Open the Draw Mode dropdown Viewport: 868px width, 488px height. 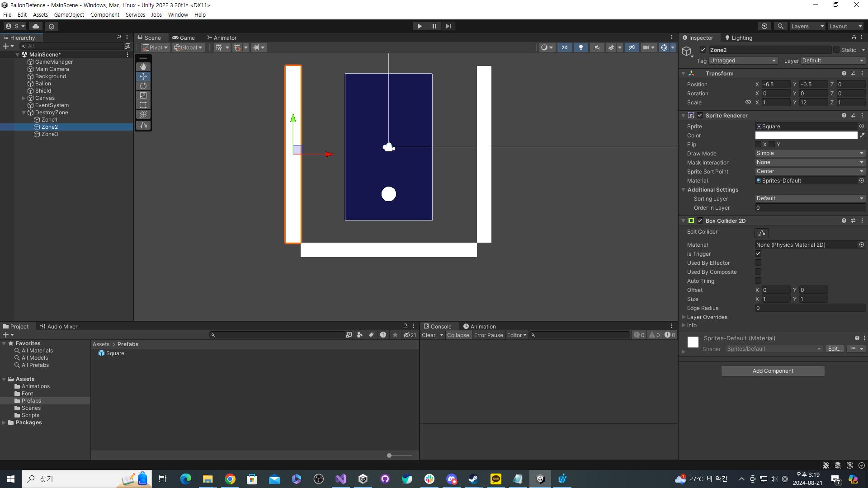coord(810,153)
